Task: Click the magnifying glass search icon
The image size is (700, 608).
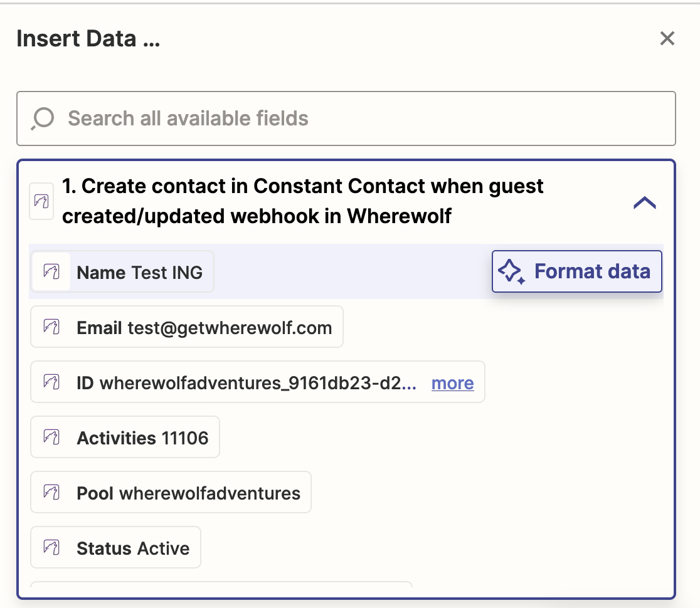Action: pos(43,118)
